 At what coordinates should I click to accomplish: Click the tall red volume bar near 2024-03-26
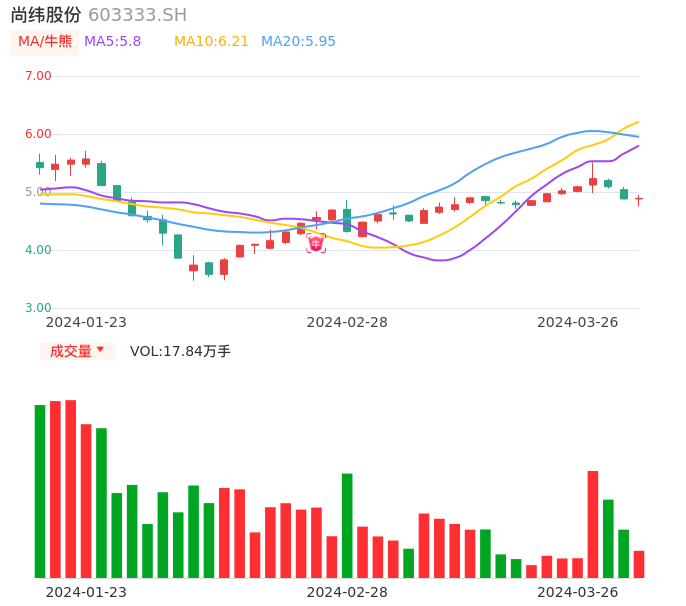(x=593, y=524)
